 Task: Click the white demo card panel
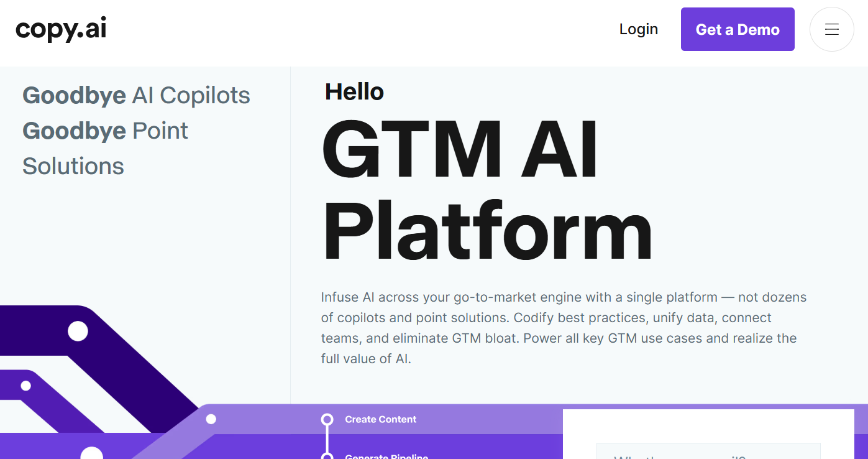[708, 434]
